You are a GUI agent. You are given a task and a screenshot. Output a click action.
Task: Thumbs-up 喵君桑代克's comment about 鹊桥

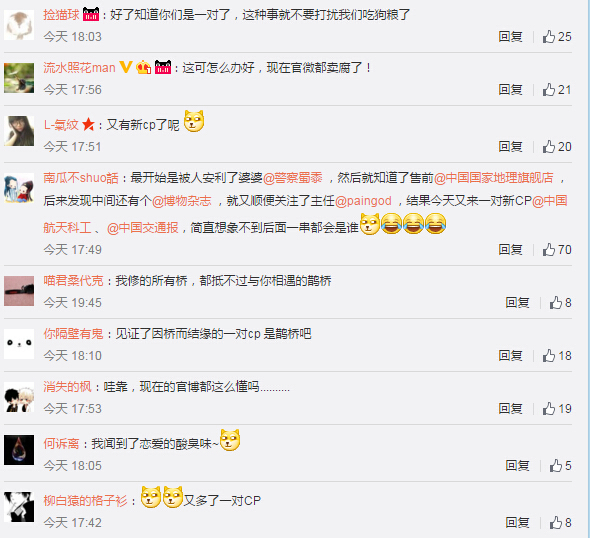coord(560,302)
